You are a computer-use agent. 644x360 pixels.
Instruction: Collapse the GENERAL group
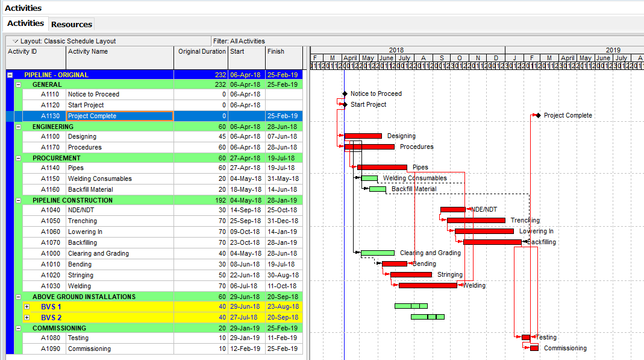click(x=19, y=84)
